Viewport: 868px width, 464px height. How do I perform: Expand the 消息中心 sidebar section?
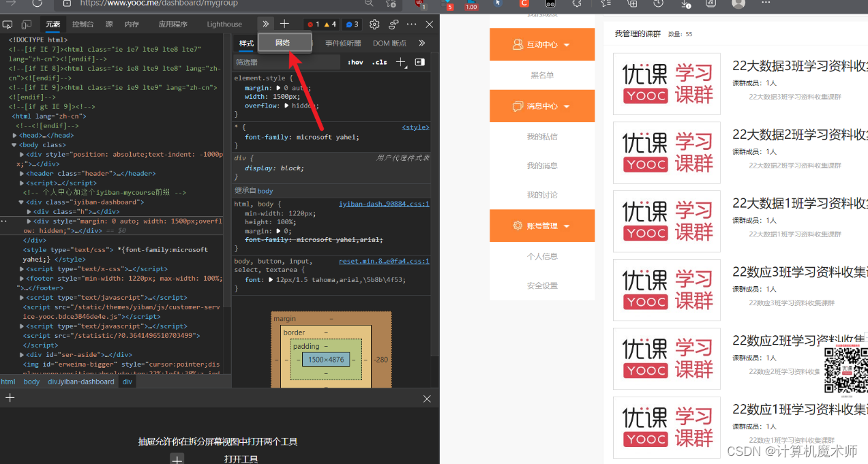(x=542, y=106)
